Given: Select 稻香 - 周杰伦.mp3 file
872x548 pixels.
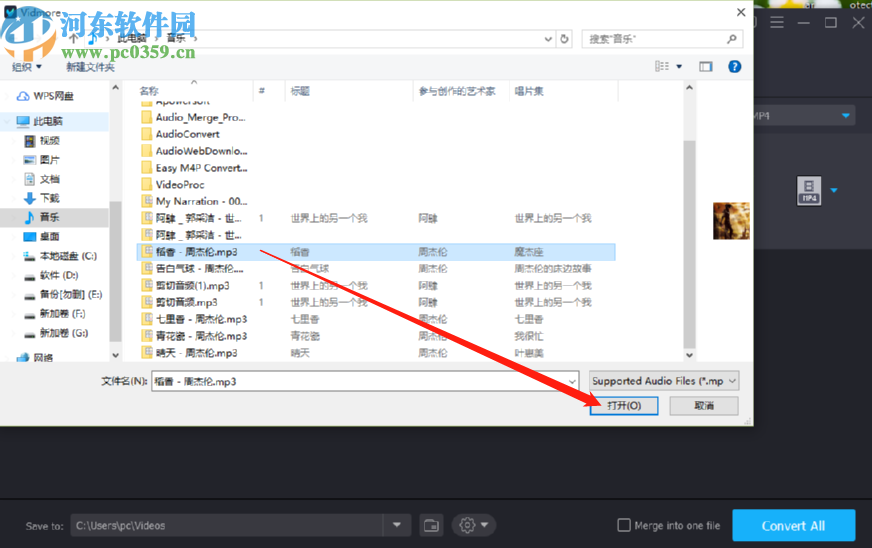Looking at the screenshot, I should pos(376,252).
